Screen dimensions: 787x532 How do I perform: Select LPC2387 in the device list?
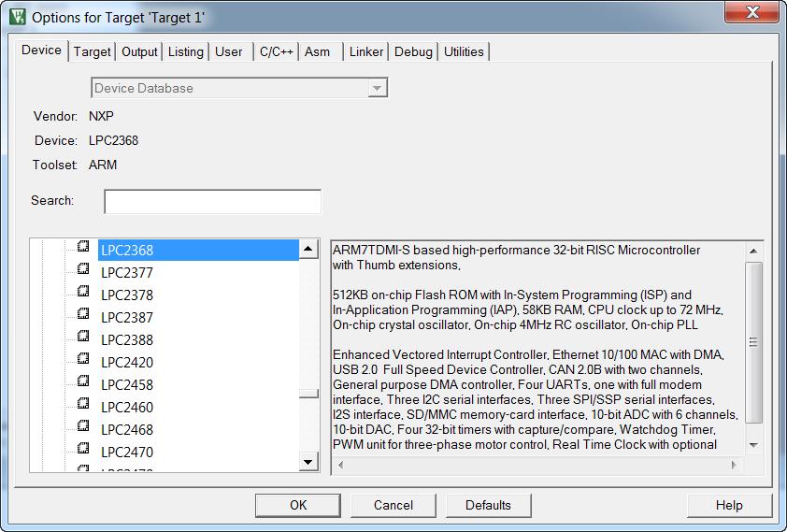(x=127, y=318)
